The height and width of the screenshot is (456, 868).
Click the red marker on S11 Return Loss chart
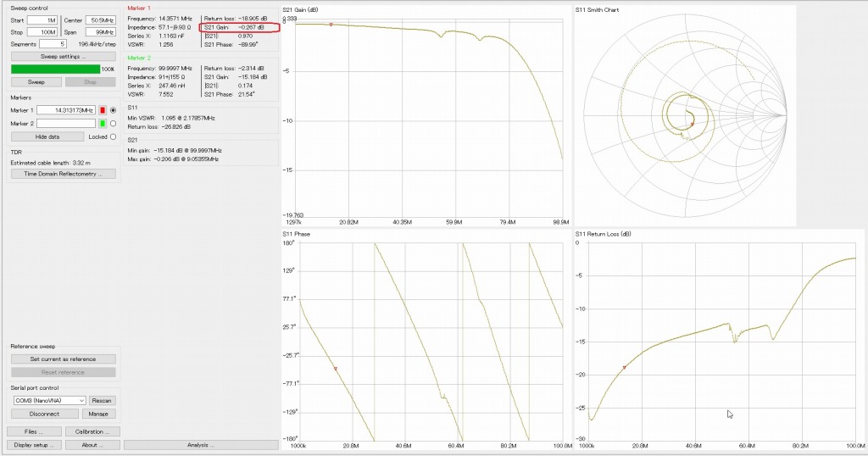tap(625, 368)
